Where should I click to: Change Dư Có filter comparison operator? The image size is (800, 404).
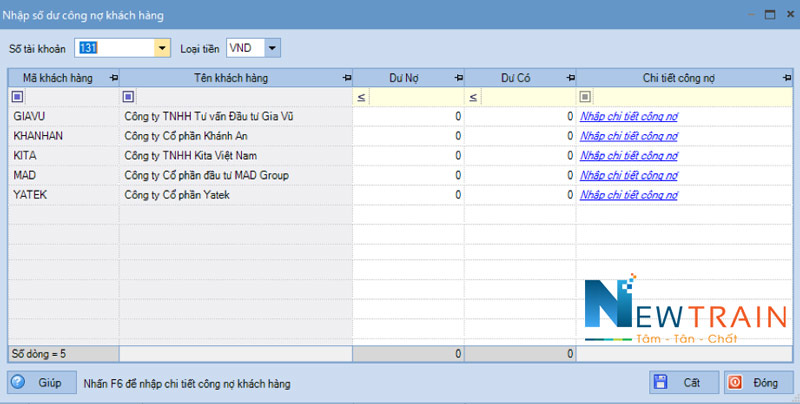[472, 97]
